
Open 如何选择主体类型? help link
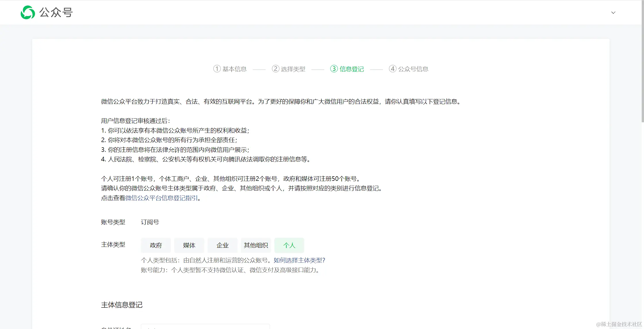(299, 260)
